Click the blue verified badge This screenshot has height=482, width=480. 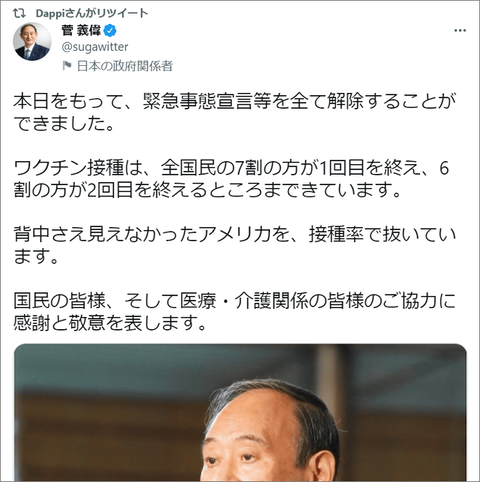click(110, 31)
